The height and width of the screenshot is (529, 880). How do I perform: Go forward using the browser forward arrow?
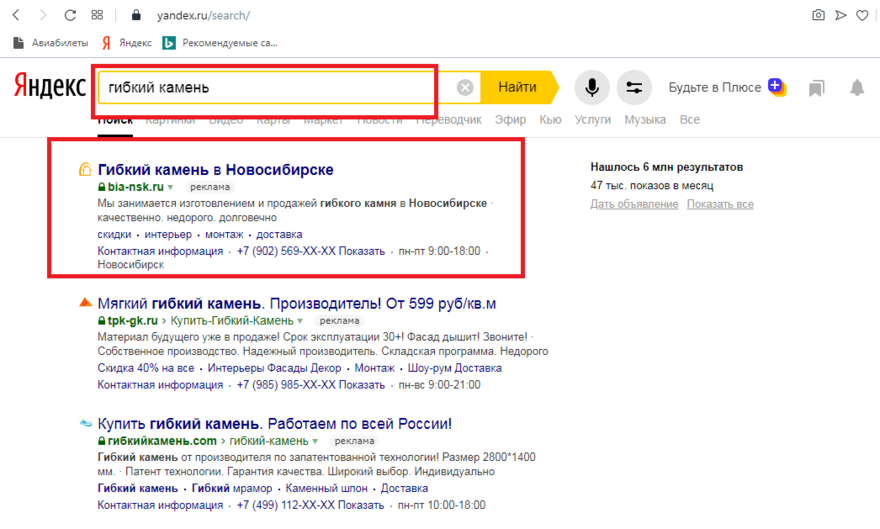(43, 15)
